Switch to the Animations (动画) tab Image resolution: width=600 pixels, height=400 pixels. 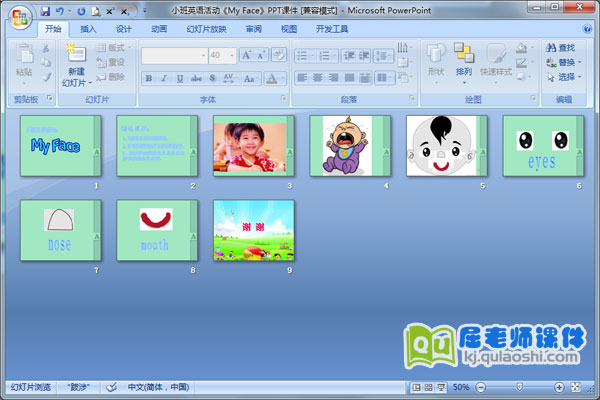click(x=159, y=29)
